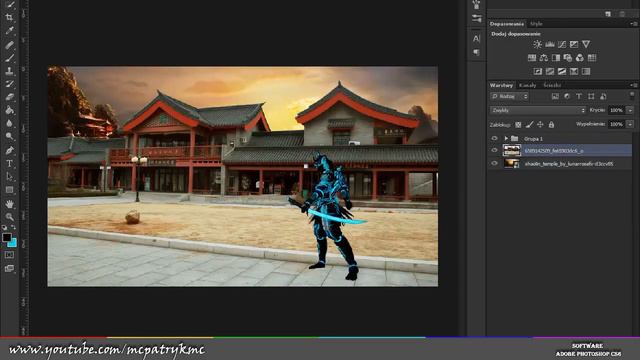Select the Healing Brush tool
640x360 pixels.
pos(9,44)
